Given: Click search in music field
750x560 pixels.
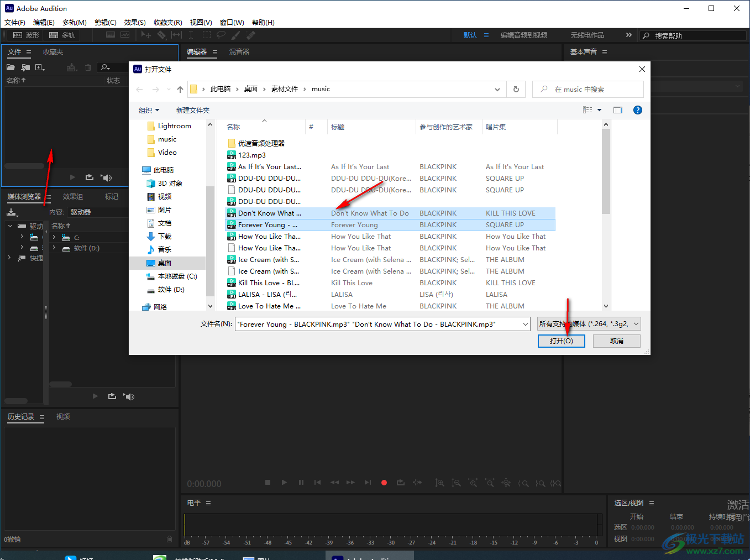Looking at the screenshot, I should point(588,89).
